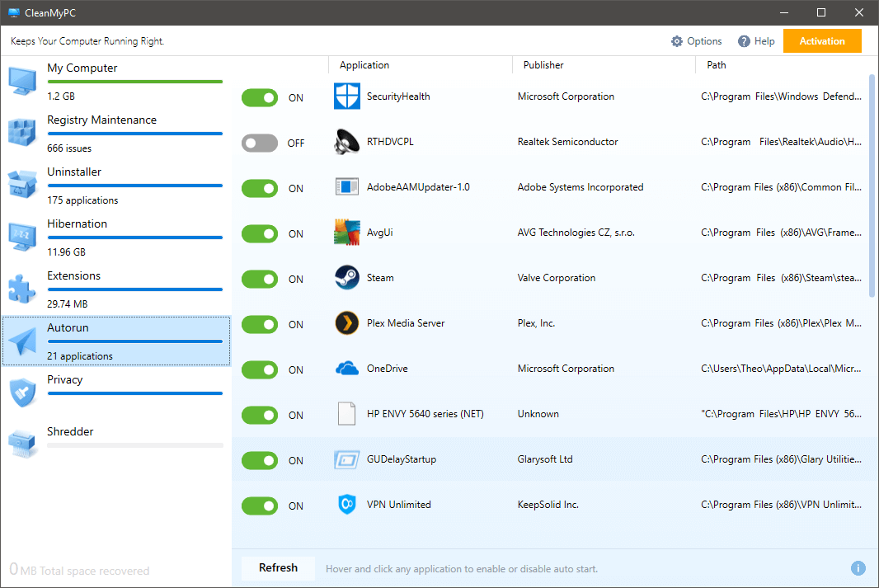Sort by Publisher column header
This screenshot has height=588, width=879.
point(543,65)
